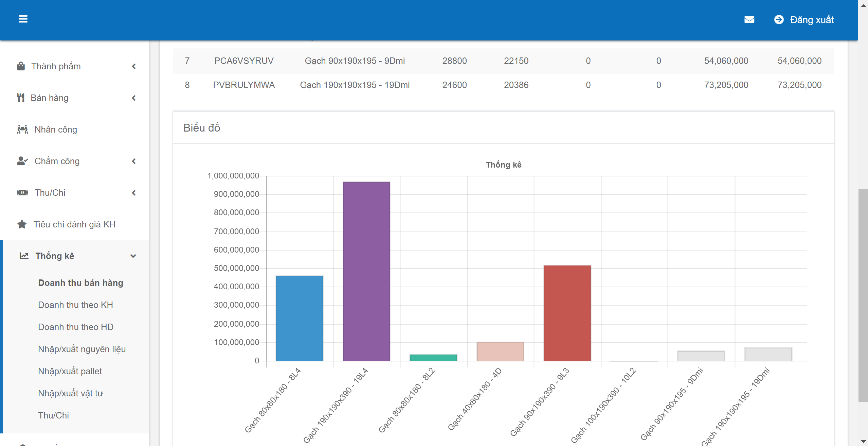Viewport: 868px width, 446px height.
Task: Collapse the Thống kê section chevron
Action: coord(133,256)
